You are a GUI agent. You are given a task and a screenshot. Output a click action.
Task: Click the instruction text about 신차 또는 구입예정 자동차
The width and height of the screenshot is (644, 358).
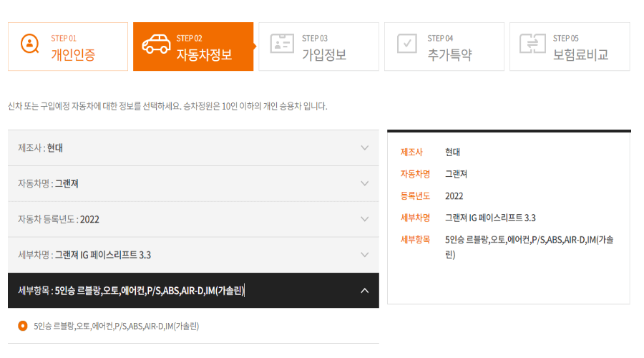pos(167,107)
